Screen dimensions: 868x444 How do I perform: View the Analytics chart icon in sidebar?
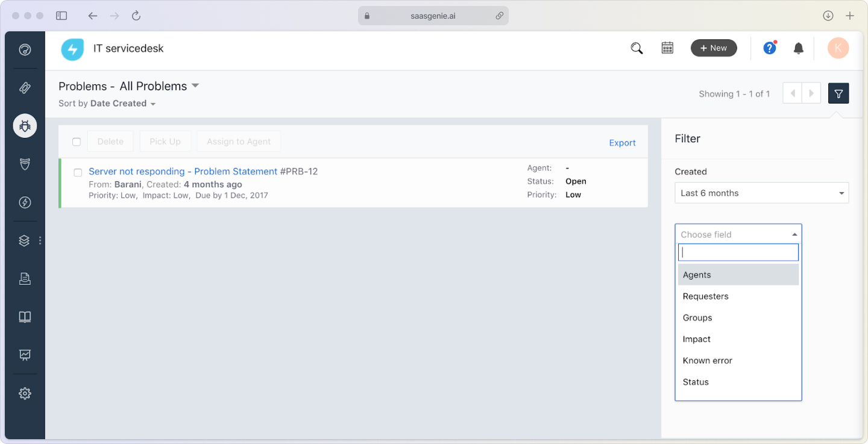pos(25,355)
